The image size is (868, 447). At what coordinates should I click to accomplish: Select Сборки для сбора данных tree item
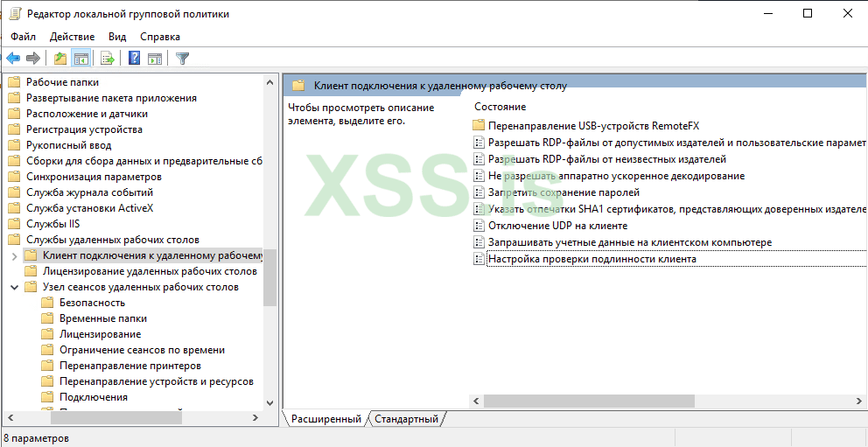click(x=143, y=161)
